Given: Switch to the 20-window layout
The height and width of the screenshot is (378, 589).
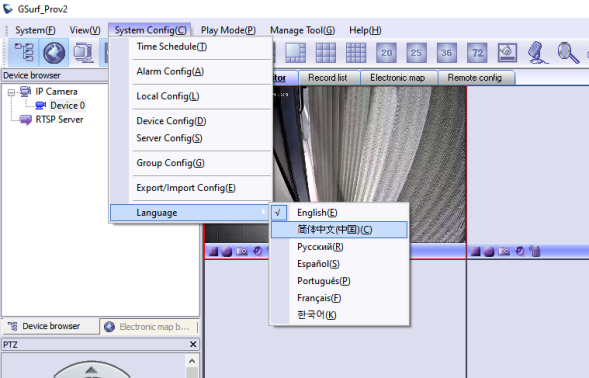Looking at the screenshot, I should point(386,53).
